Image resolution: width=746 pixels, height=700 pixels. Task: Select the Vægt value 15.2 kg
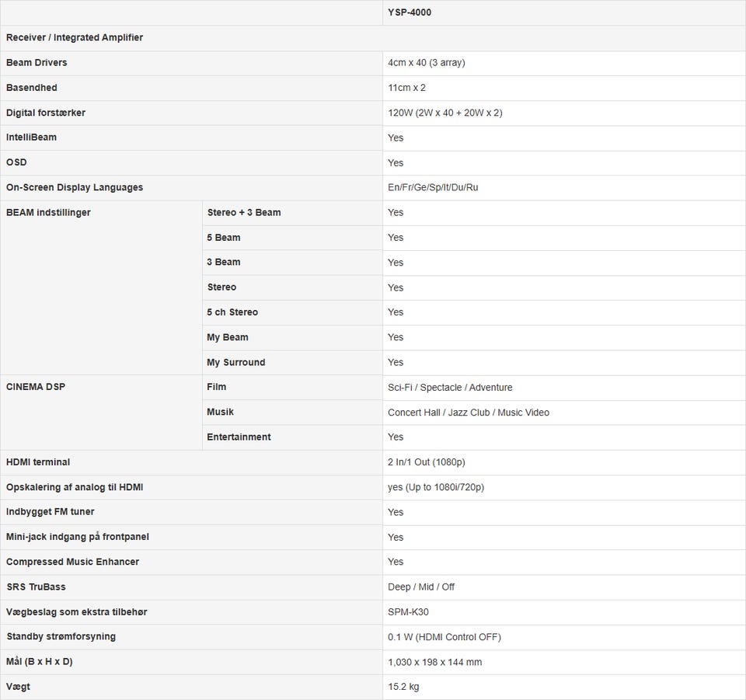[403, 687]
